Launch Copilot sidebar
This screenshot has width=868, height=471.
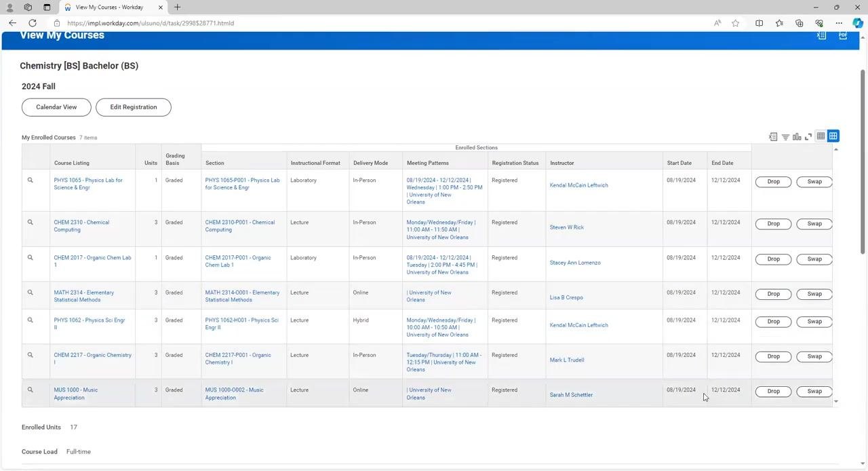click(x=858, y=23)
